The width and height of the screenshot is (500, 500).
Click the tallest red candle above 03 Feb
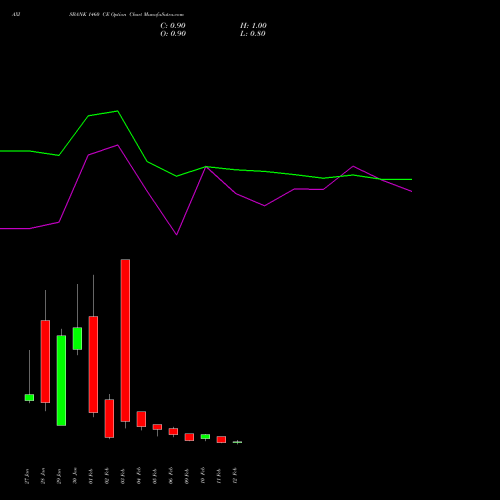(x=125, y=340)
